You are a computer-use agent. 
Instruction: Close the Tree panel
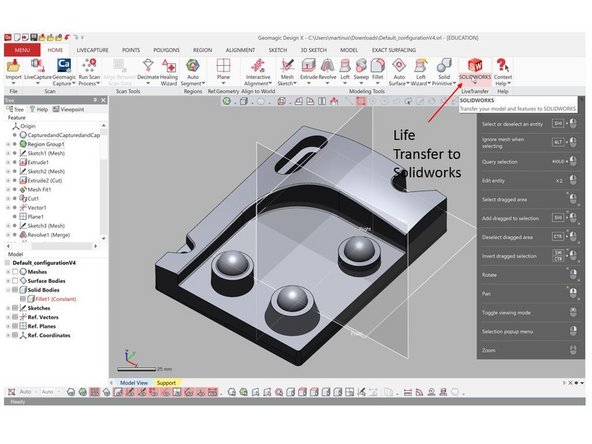tap(103, 100)
